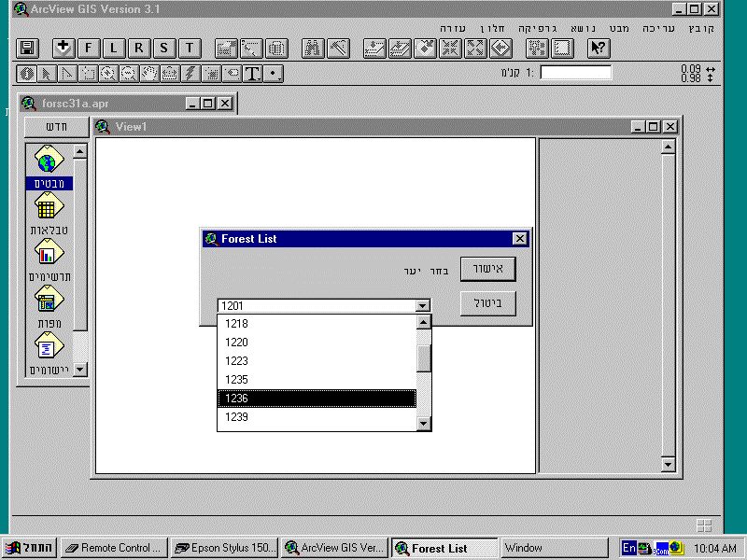Select the Charts icon in project window
The width and height of the screenshot is (747, 560).
(x=49, y=253)
